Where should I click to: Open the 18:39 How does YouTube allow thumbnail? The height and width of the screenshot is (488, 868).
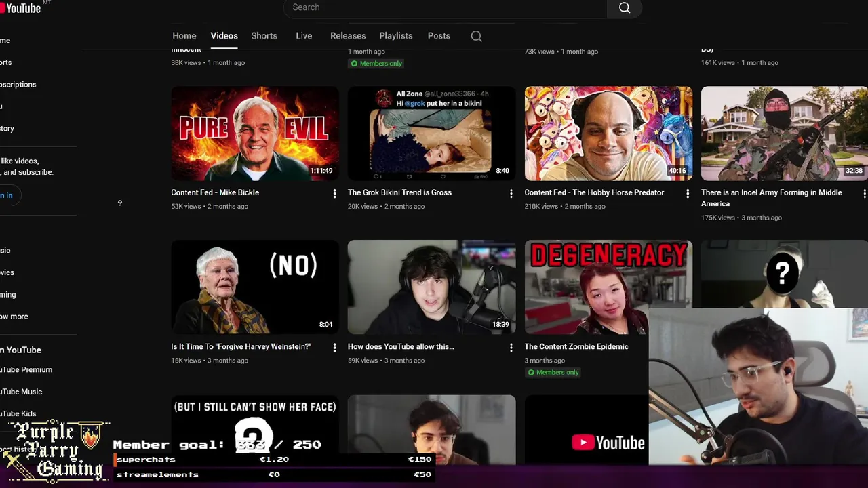pos(431,287)
